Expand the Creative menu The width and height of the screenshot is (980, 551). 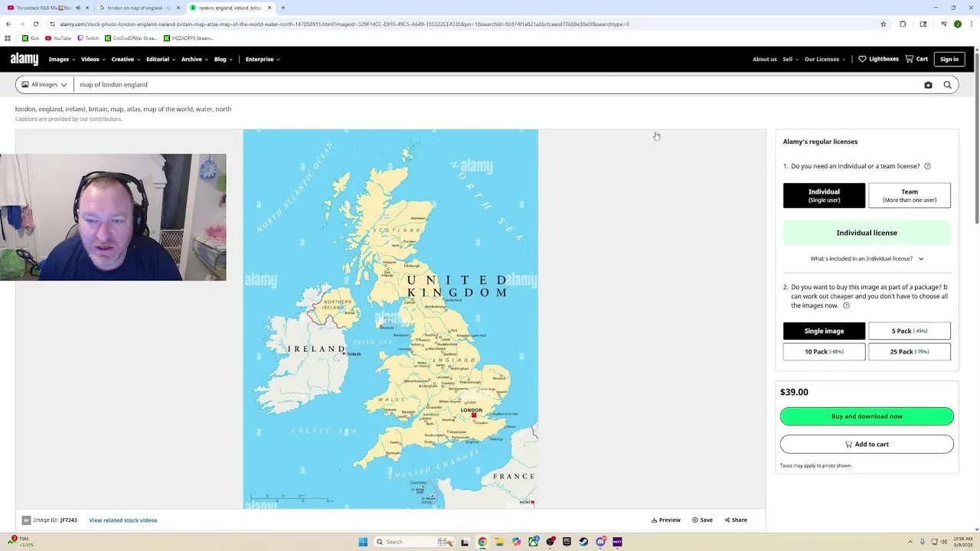click(126, 59)
